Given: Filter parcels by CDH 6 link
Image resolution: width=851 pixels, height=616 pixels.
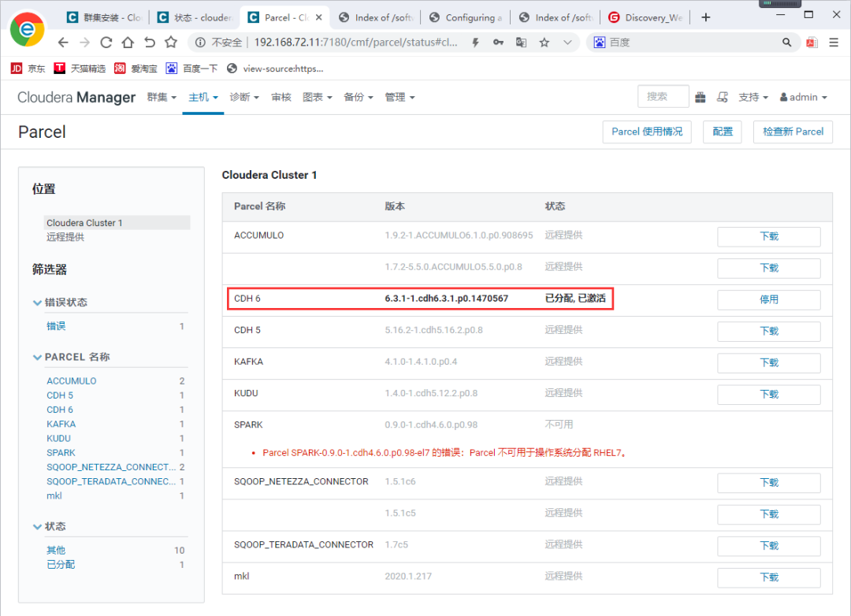Looking at the screenshot, I should (x=60, y=410).
